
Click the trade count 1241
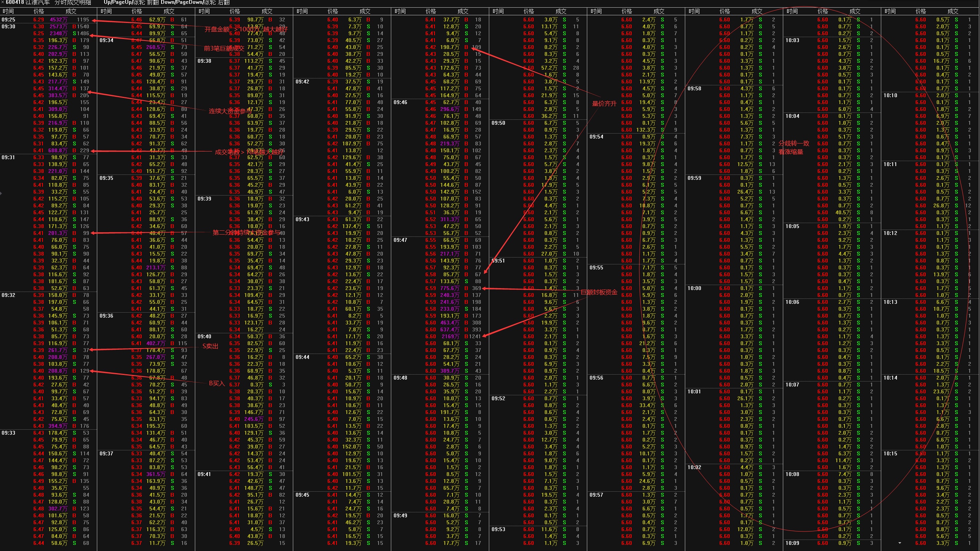(x=475, y=336)
